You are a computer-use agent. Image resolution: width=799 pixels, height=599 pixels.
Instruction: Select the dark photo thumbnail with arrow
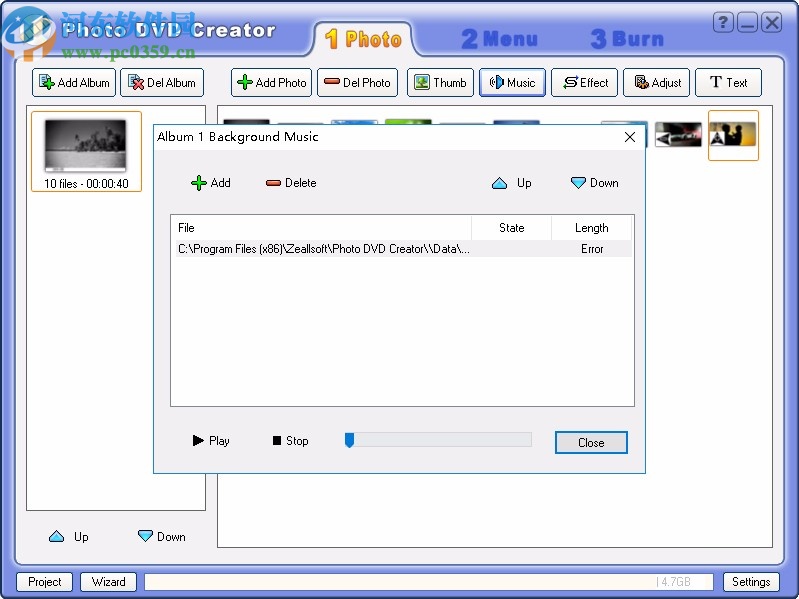678,134
